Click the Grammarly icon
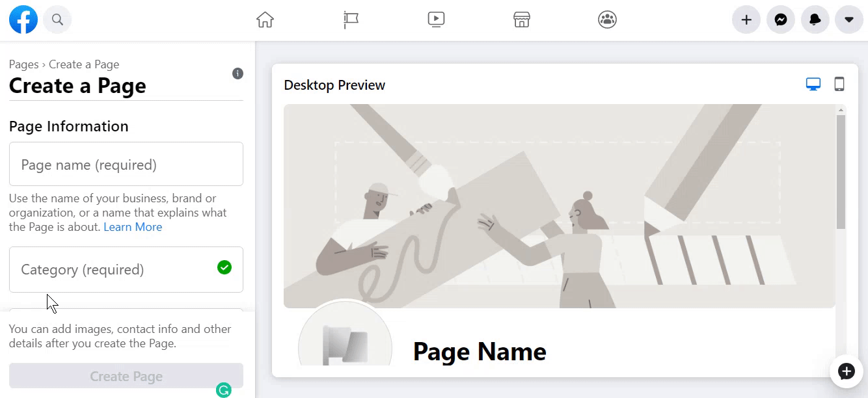 [x=223, y=390]
